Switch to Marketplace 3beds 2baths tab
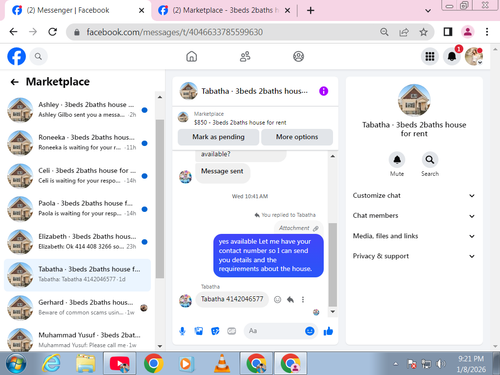Screen dimensions: 500x375 click(224, 10)
